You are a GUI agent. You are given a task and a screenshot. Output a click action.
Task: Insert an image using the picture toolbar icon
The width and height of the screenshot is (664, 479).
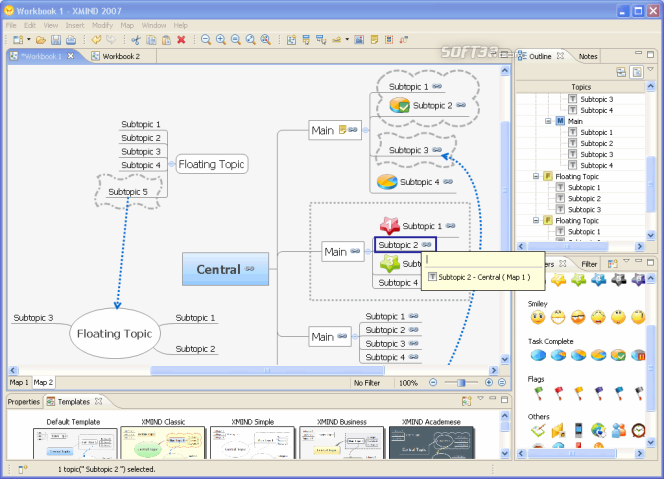[x=359, y=40]
